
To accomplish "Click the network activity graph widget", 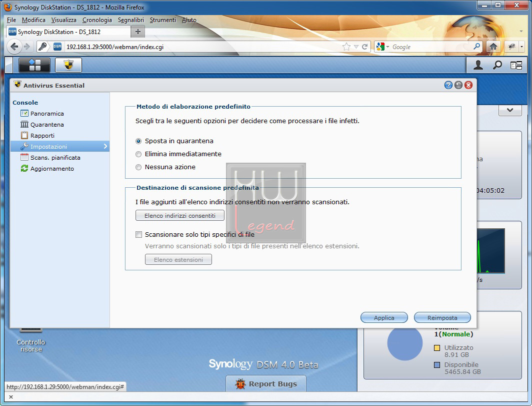I will pos(490,251).
